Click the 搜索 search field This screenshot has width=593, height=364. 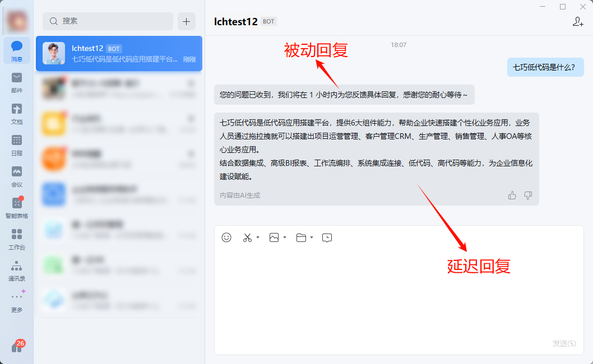(x=108, y=21)
